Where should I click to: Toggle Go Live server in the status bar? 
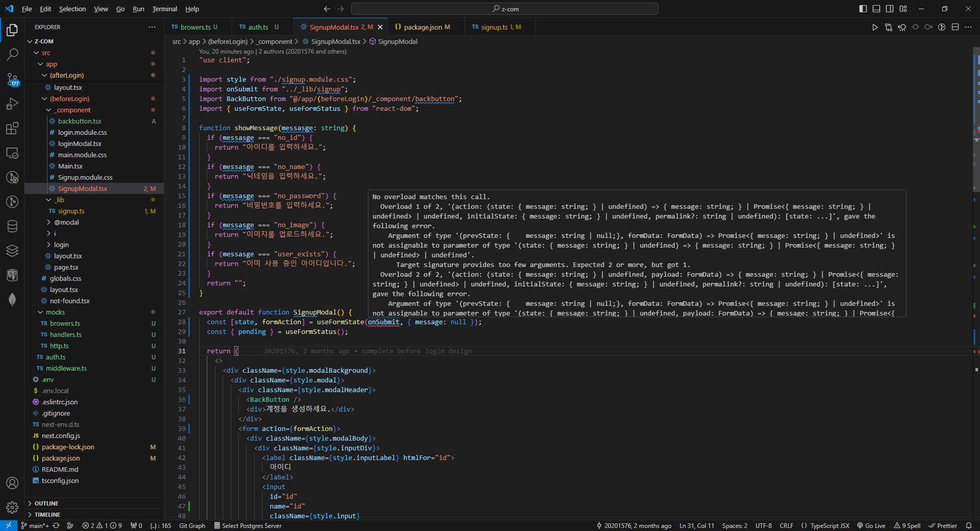[x=871, y=525]
